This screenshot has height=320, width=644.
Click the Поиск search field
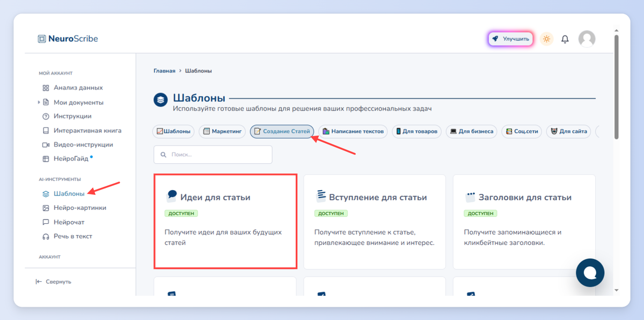(x=213, y=155)
